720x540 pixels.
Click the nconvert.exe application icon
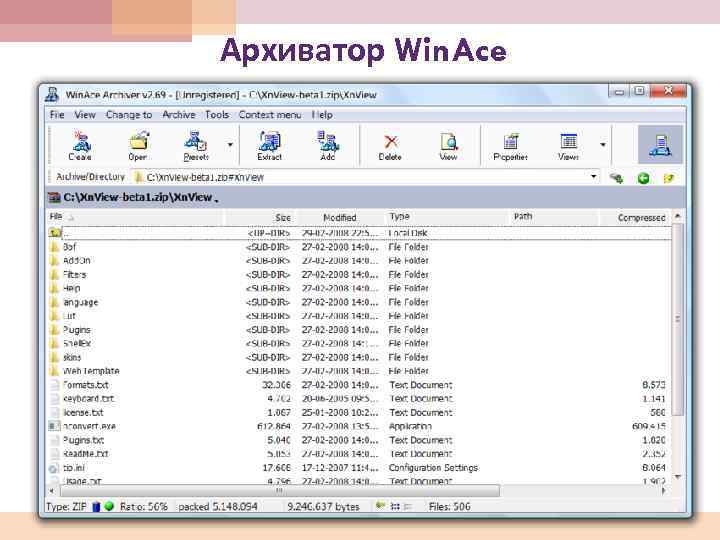tap(54, 426)
